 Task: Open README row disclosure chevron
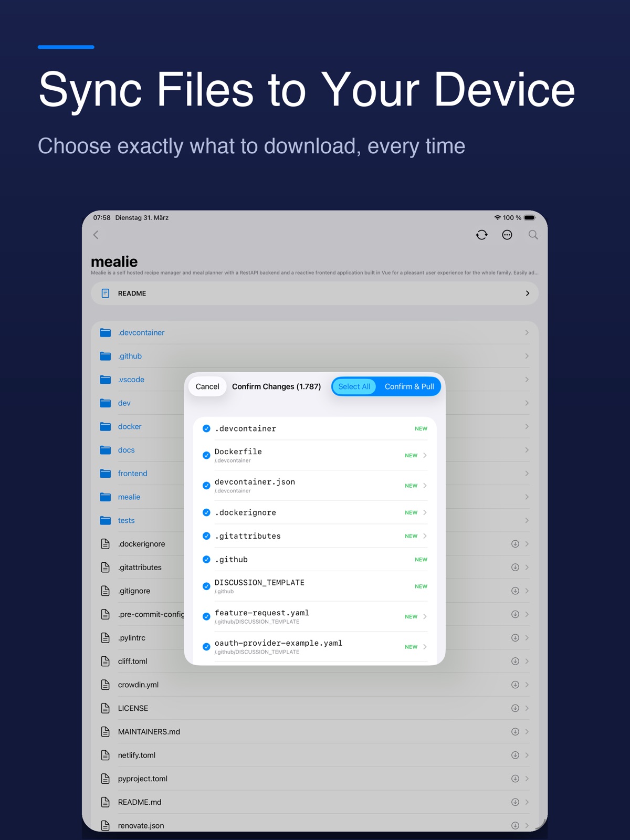(527, 293)
